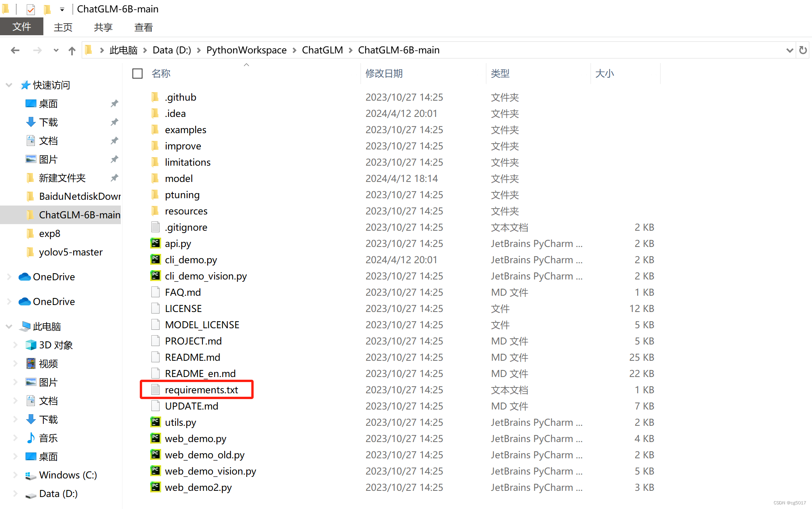The width and height of the screenshot is (812, 509).
Task: Click Data (D:) breadcrumb segment
Action: coord(172,50)
